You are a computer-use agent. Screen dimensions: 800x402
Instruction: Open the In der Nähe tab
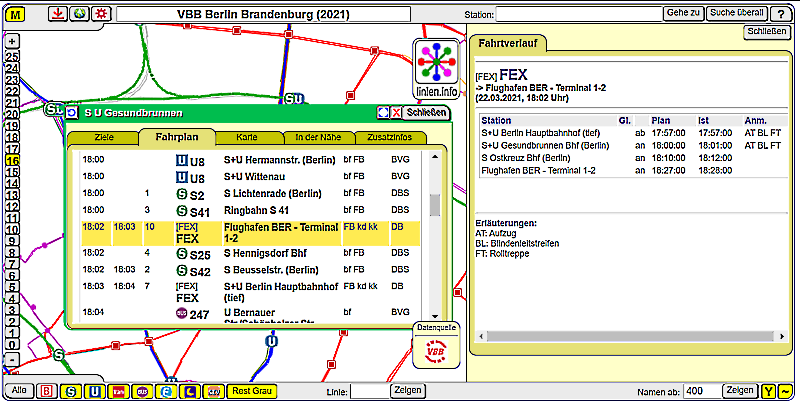(318, 138)
